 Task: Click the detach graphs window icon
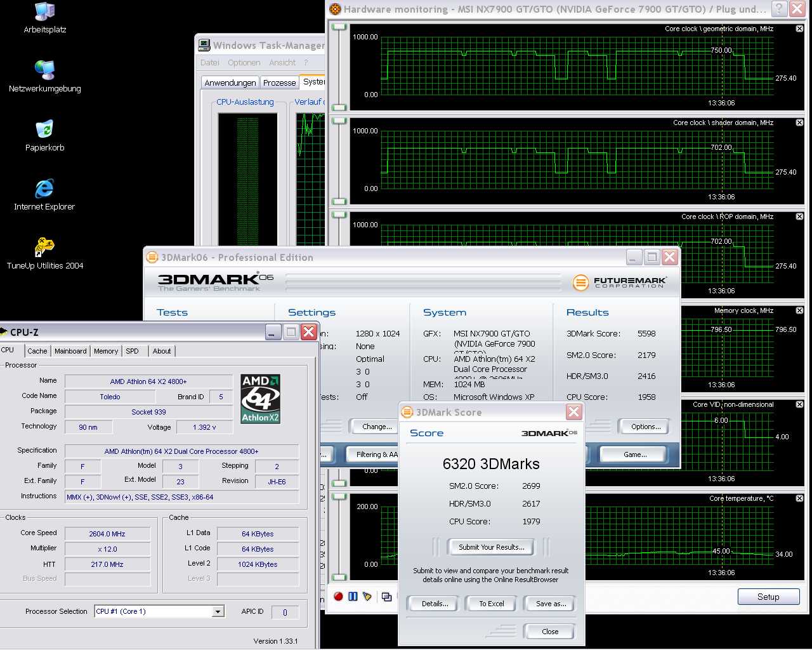(x=386, y=597)
